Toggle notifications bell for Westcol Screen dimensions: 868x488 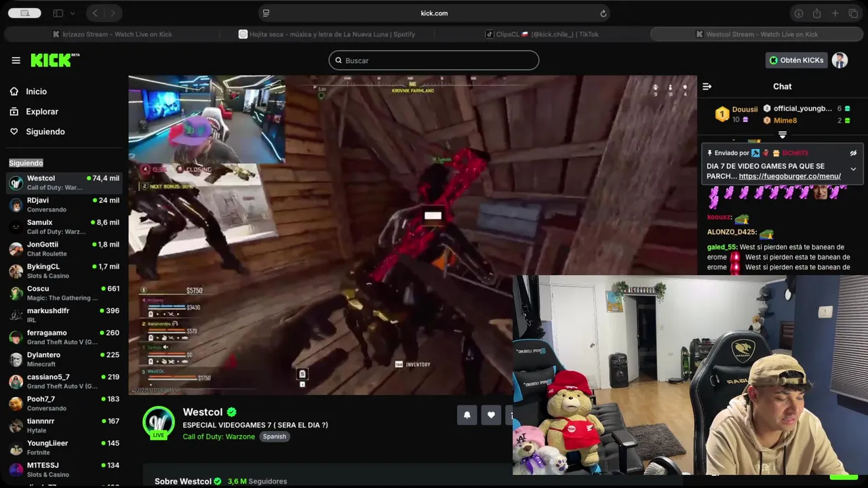click(x=467, y=415)
